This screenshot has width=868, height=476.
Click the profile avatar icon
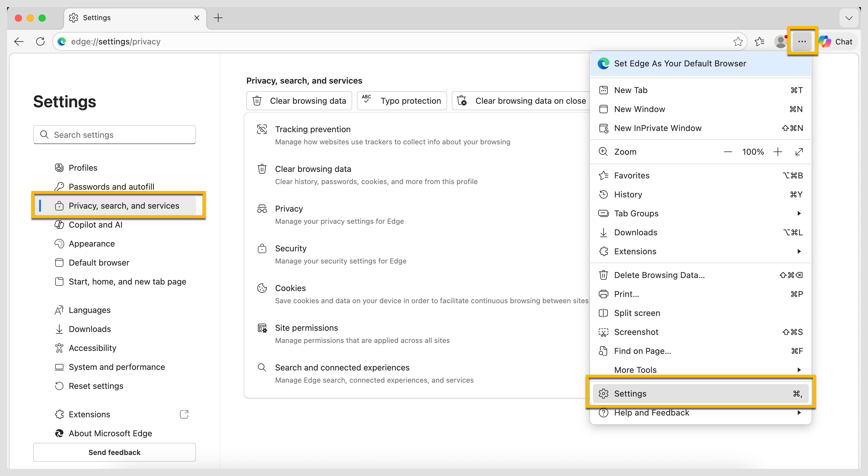tap(780, 41)
